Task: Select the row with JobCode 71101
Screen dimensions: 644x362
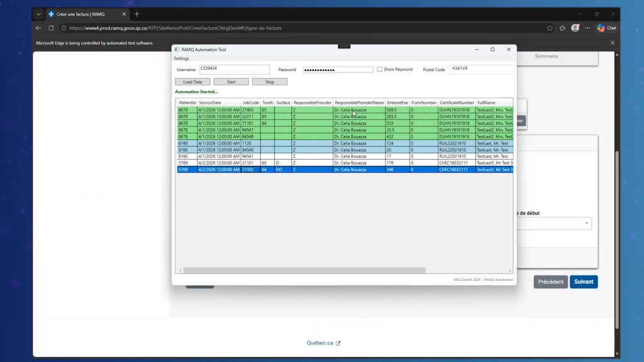Action: (x=345, y=123)
